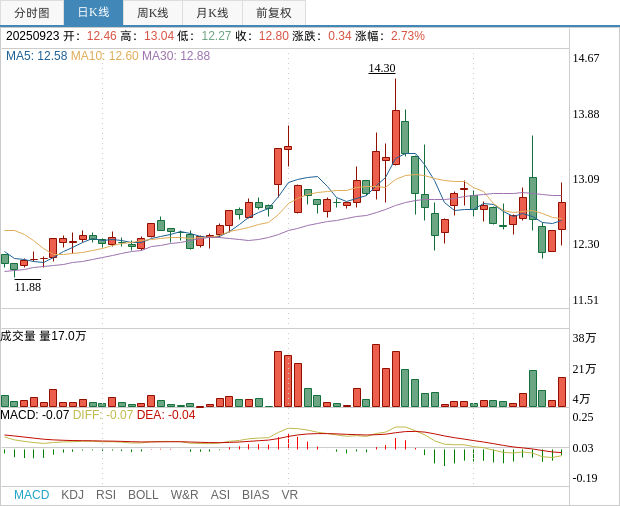Switch to the 分时图 tab
This screenshot has height=506, width=620.
32,13
